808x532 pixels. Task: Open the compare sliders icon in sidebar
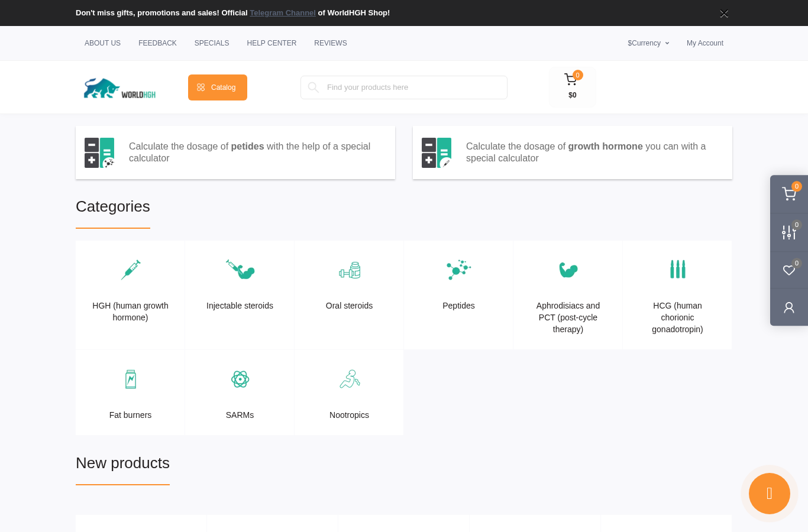tap(789, 232)
